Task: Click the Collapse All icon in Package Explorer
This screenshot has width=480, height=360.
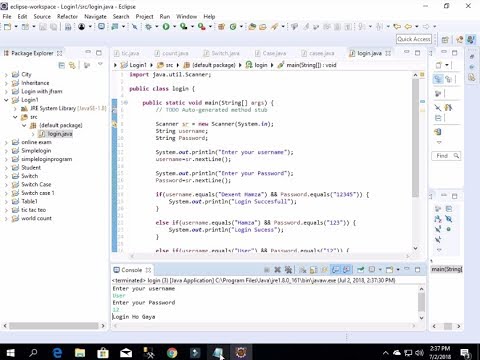Action: 61,65
